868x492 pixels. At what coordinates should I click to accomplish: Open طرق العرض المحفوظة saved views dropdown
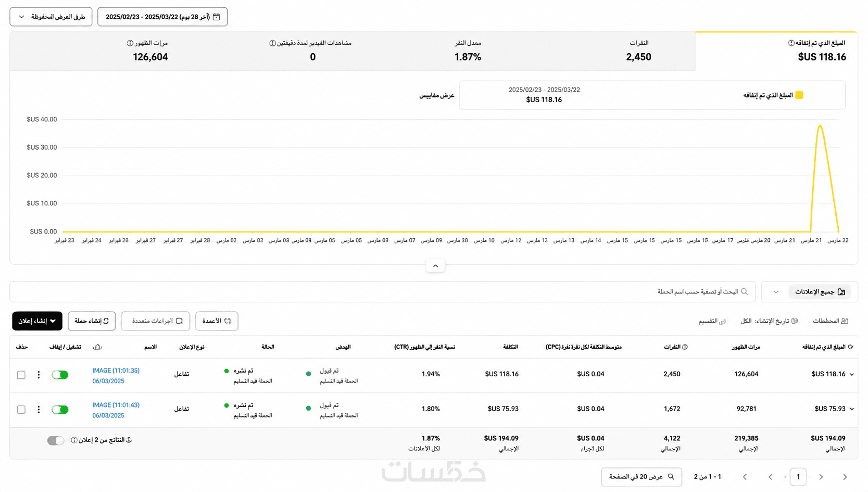tap(51, 17)
